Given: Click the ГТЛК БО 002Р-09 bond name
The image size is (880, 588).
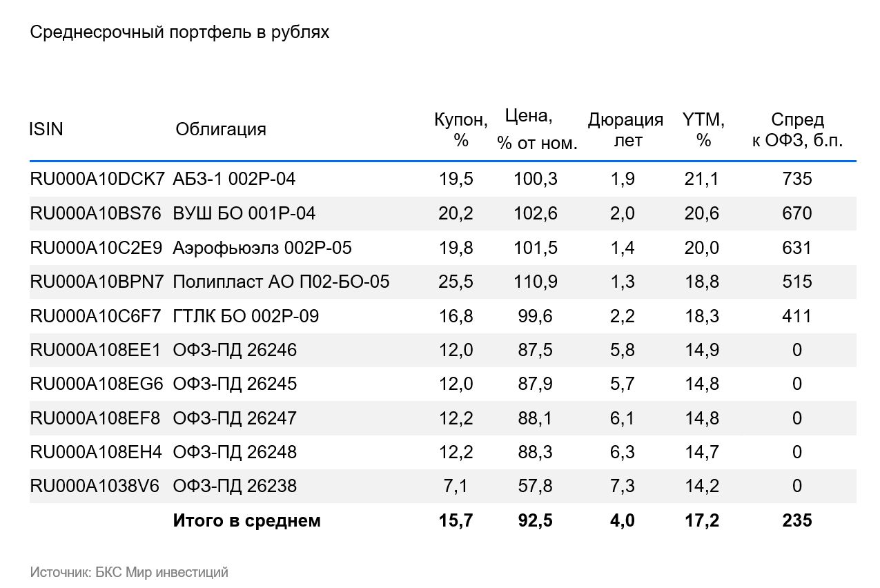Looking at the screenshot, I should point(246,316).
